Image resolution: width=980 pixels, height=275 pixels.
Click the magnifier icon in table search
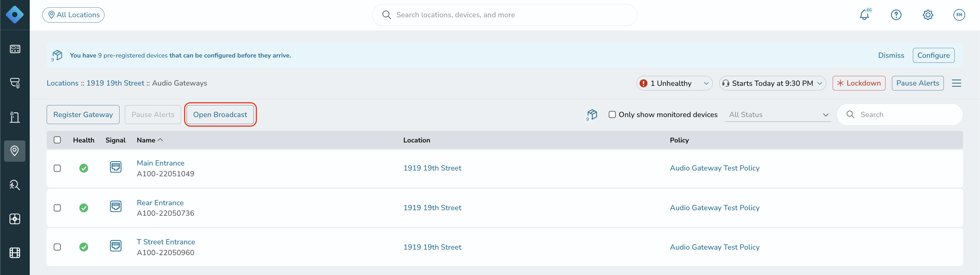click(850, 114)
